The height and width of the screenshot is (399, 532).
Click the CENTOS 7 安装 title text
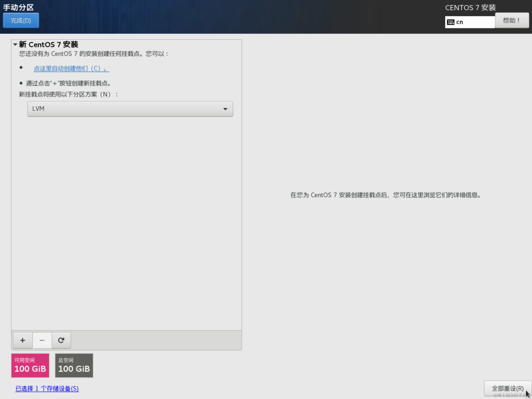pyautogui.click(x=470, y=7)
